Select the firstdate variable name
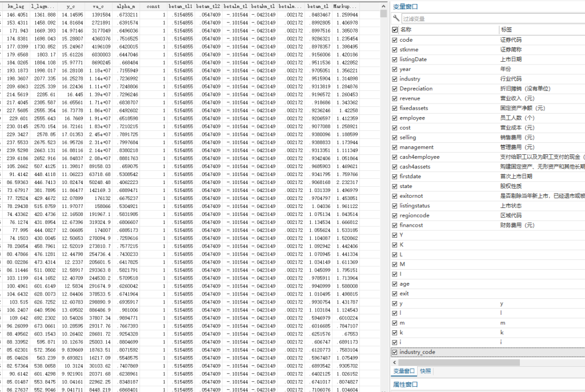Screen dimensions: 585x392 coord(410,176)
